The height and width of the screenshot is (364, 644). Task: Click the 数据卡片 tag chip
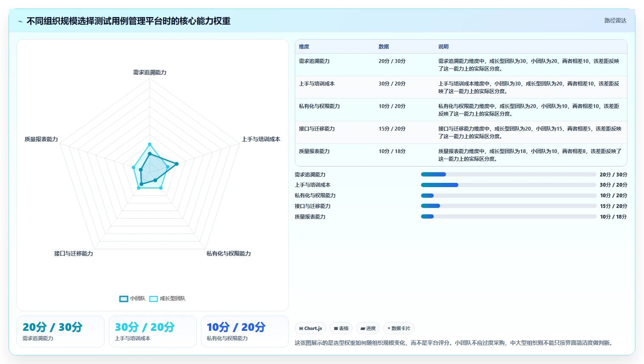pos(399,328)
